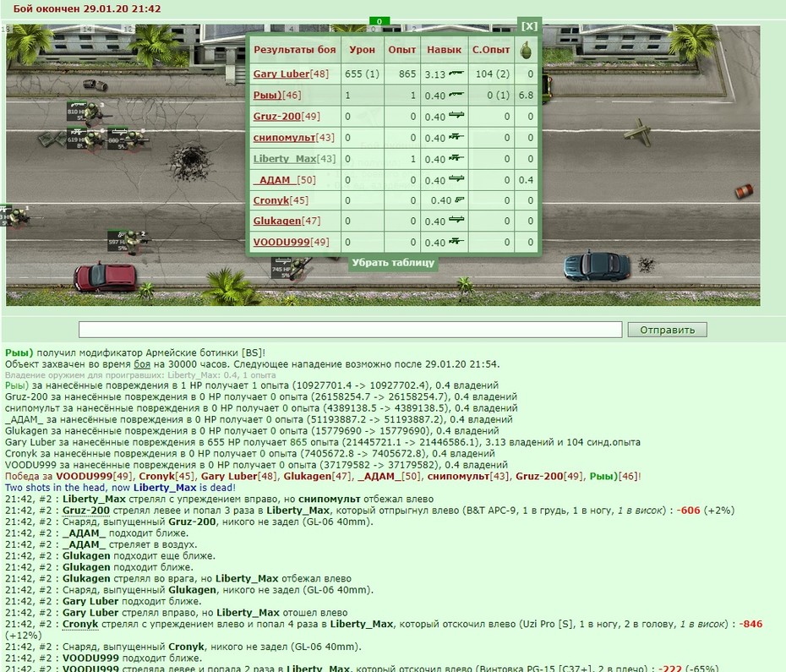Click weapon icon in Glukagen row
The height and width of the screenshot is (672, 786).
[x=456, y=220]
